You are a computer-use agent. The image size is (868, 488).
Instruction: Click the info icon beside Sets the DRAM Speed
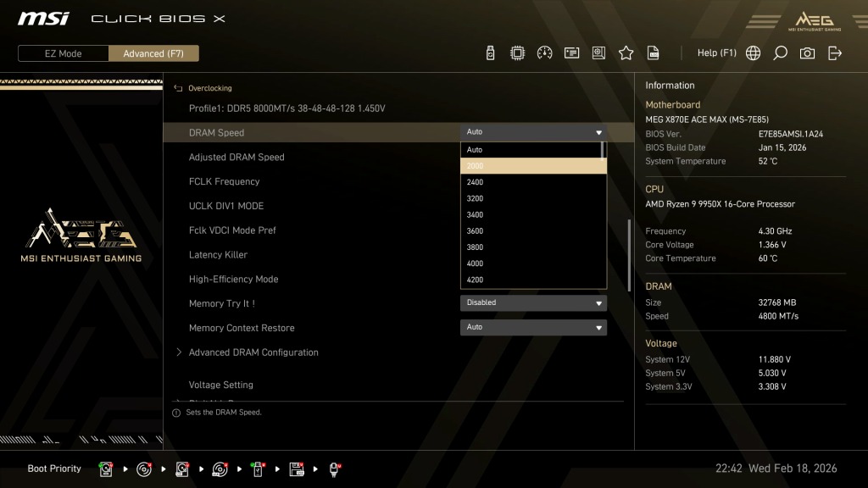click(176, 413)
